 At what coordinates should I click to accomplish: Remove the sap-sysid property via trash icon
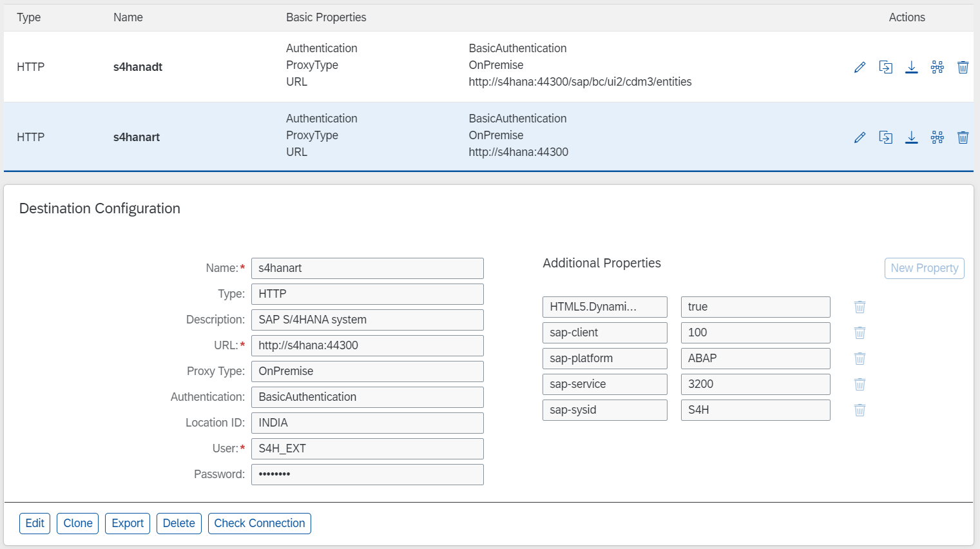pyautogui.click(x=860, y=410)
